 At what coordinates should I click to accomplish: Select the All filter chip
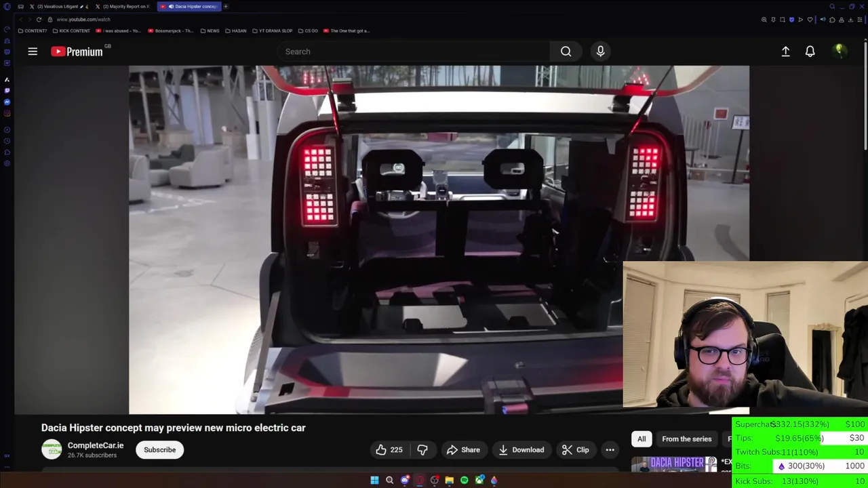641,439
